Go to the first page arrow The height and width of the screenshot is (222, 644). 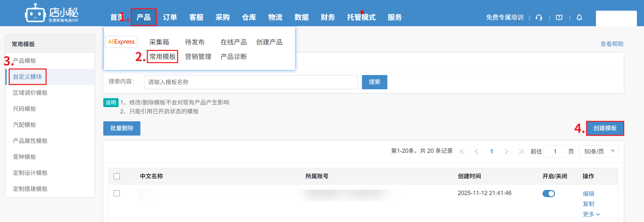(462, 152)
